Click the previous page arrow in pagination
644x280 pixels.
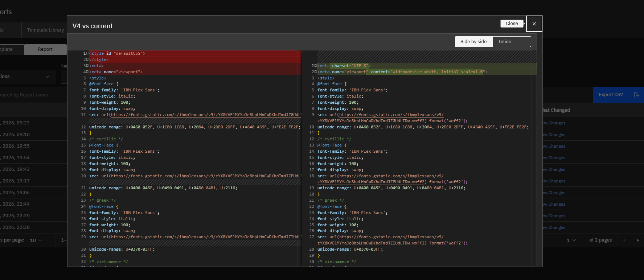(624, 240)
